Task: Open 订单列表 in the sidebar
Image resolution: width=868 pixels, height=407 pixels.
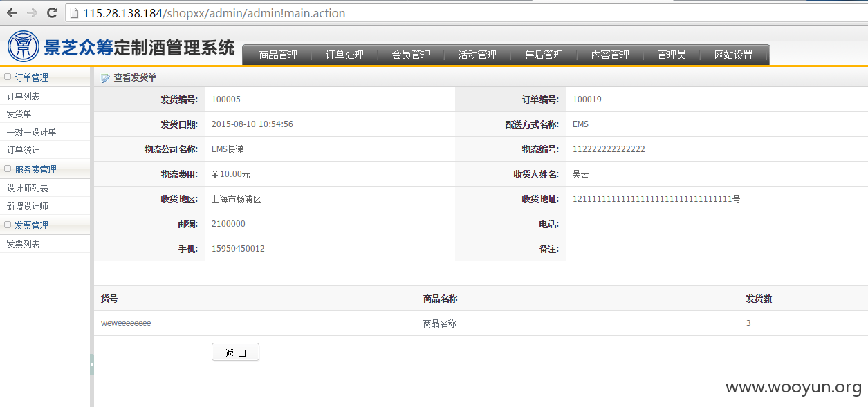Action: [24, 96]
